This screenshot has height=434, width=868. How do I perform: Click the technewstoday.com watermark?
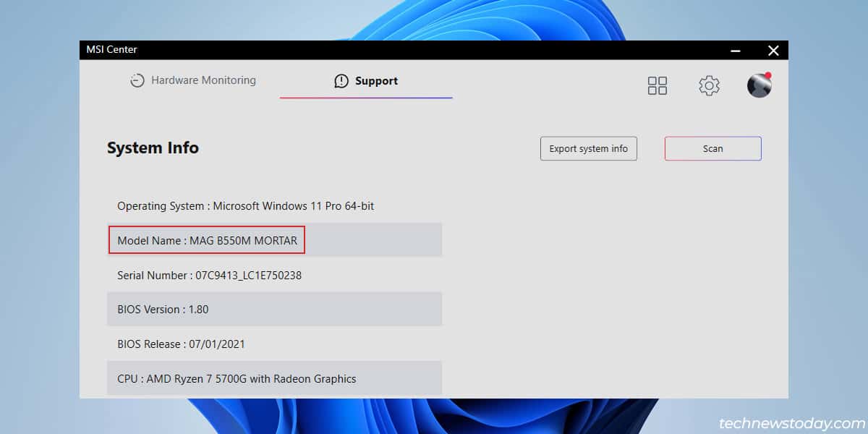coord(792,423)
